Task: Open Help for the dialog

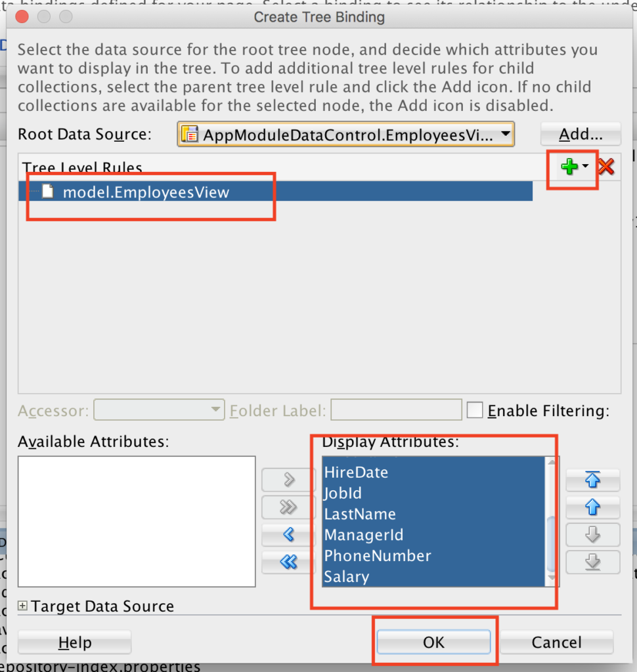Action: [74, 642]
